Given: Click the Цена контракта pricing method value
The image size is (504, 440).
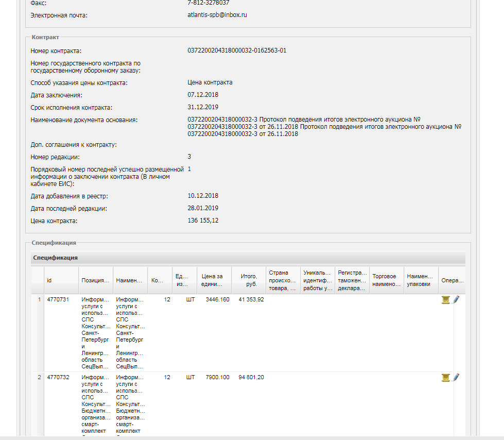Looking at the screenshot, I should (x=210, y=82).
